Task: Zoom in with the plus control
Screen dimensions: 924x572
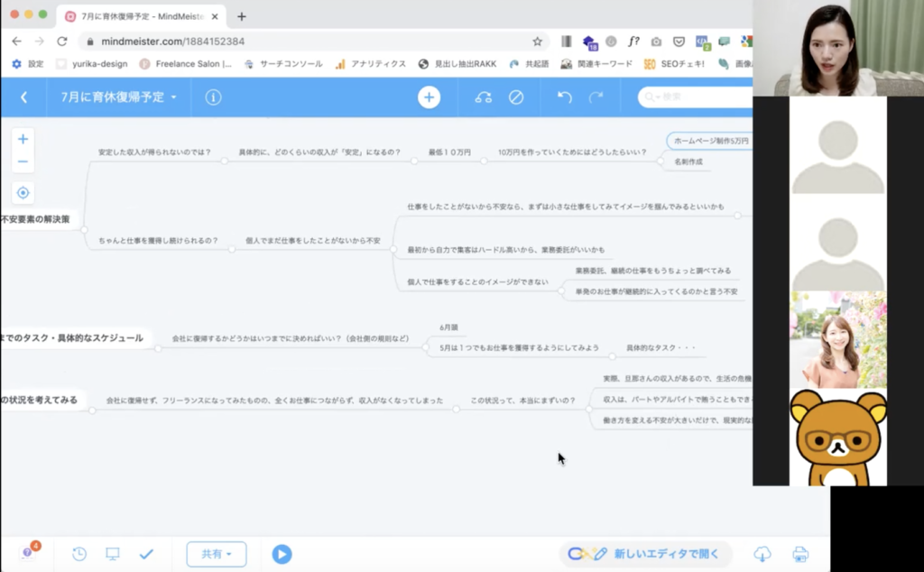Action: (23, 138)
